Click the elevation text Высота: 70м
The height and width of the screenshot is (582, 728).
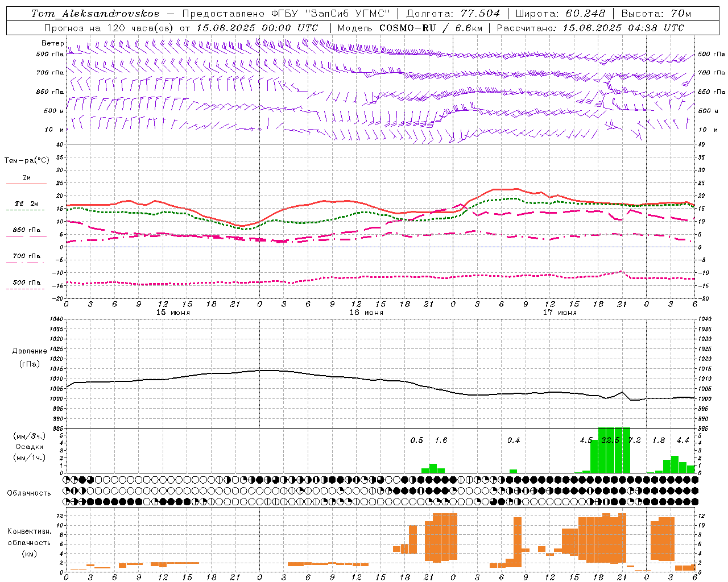click(656, 14)
